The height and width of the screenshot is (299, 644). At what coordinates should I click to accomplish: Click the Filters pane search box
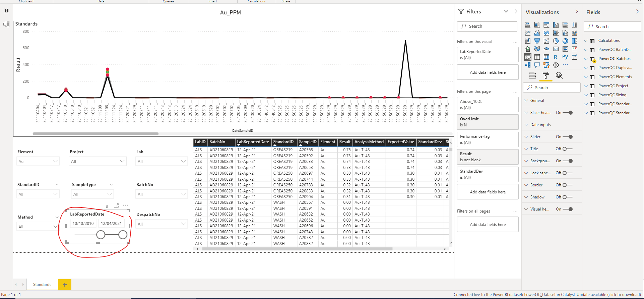pyautogui.click(x=488, y=26)
